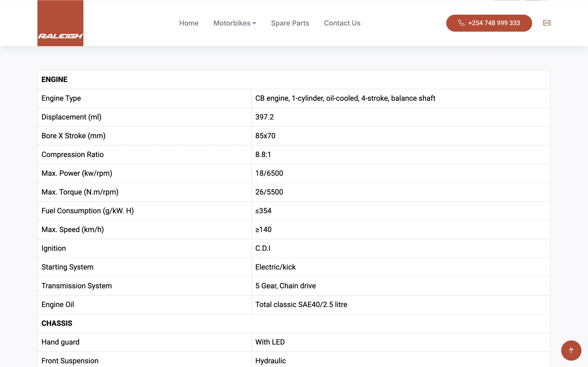Click the scroll-to-top arrow button
Viewport: 588px width, 367px height.
(x=571, y=350)
